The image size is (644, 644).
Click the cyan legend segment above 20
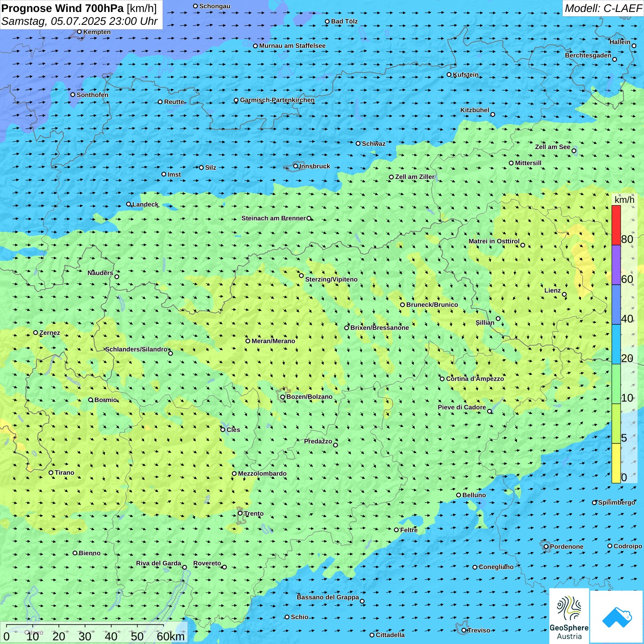(x=616, y=344)
